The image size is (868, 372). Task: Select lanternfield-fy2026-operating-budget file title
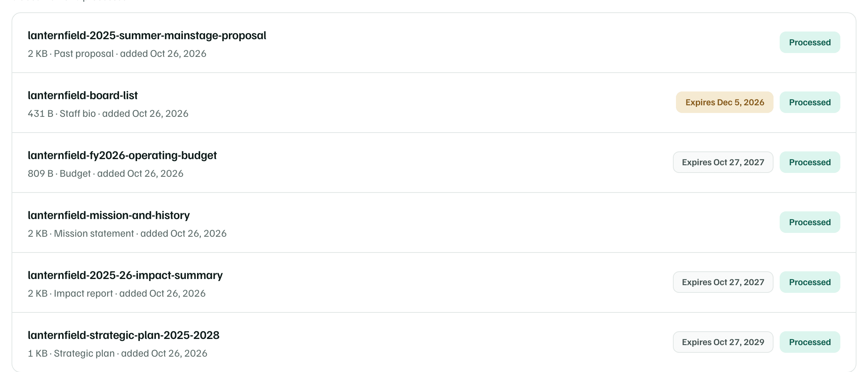click(x=122, y=155)
